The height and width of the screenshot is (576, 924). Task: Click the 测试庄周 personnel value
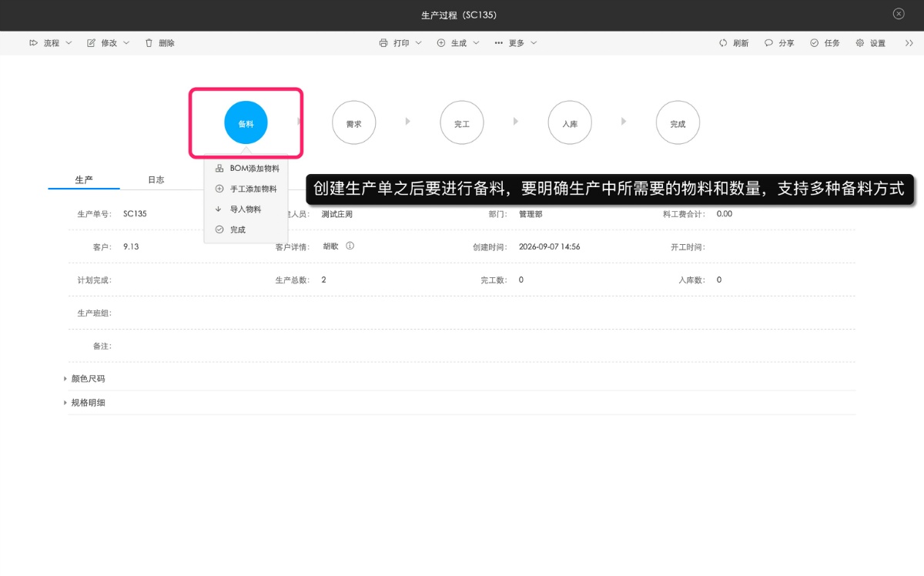click(x=336, y=214)
